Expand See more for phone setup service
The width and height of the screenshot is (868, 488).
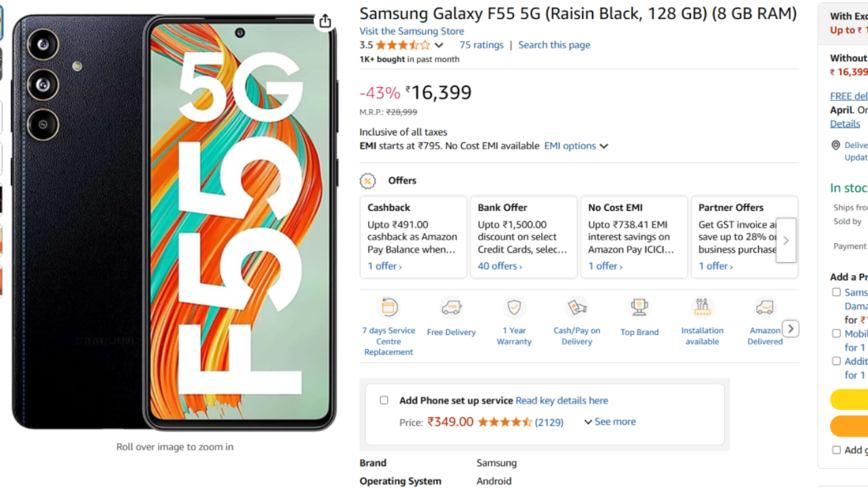pos(610,422)
